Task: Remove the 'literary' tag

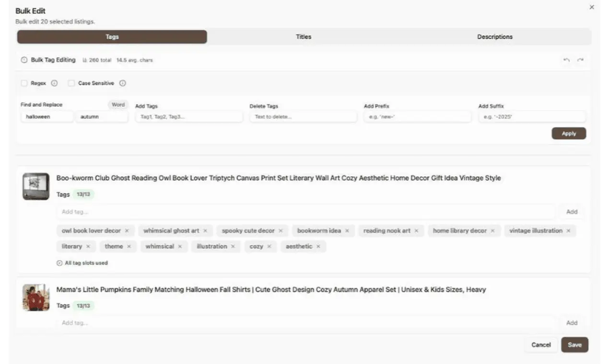Action: click(x=88, y=247)
